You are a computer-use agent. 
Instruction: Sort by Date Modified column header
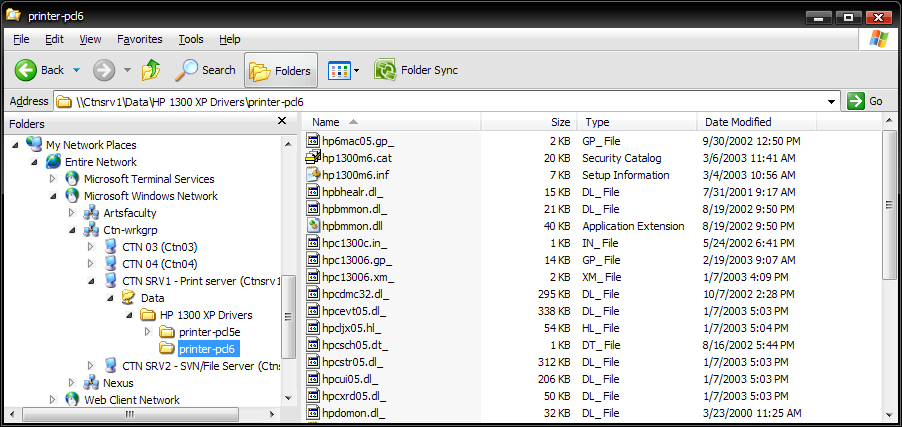[756, 122]
